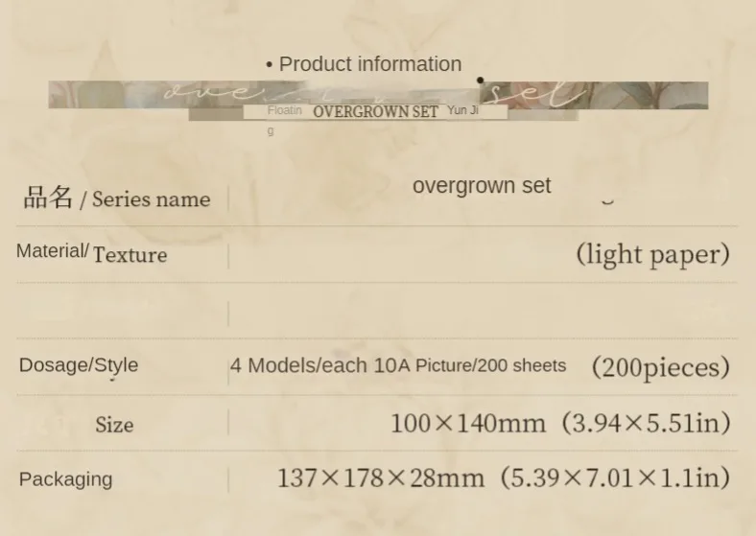Click the "(200pieces)" text

pyautogui.click(x=660, y=367)
